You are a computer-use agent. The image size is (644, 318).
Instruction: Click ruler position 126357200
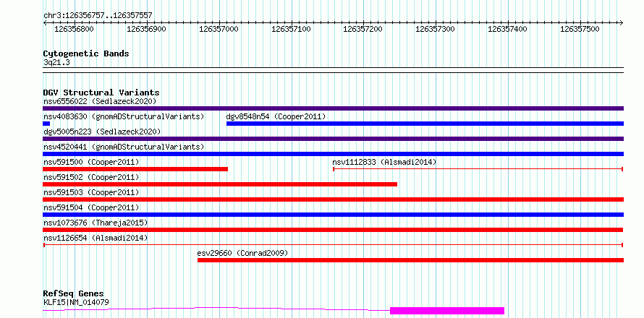[363, 29]
